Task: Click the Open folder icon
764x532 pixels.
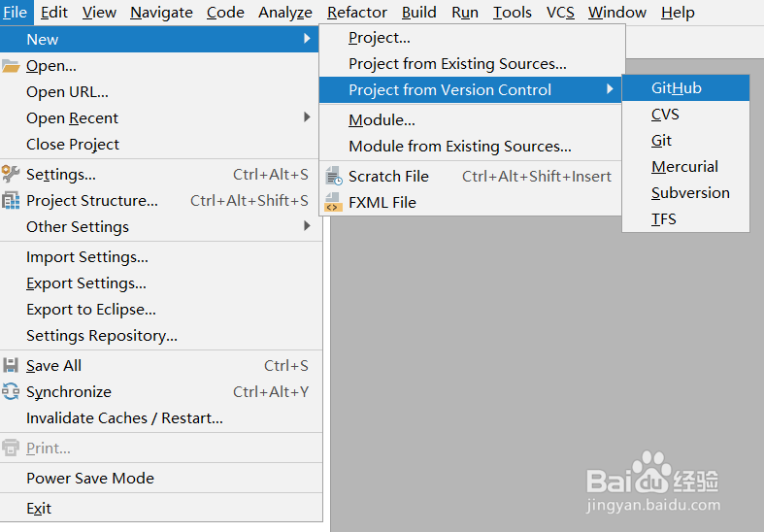Action: 11,66
